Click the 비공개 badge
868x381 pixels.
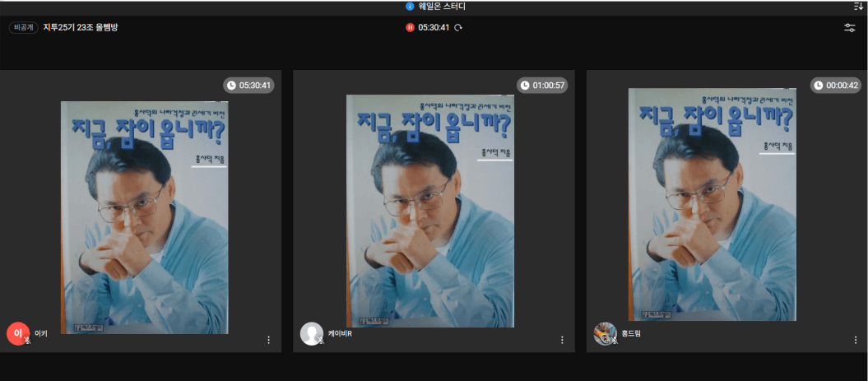tap(23, 28)
